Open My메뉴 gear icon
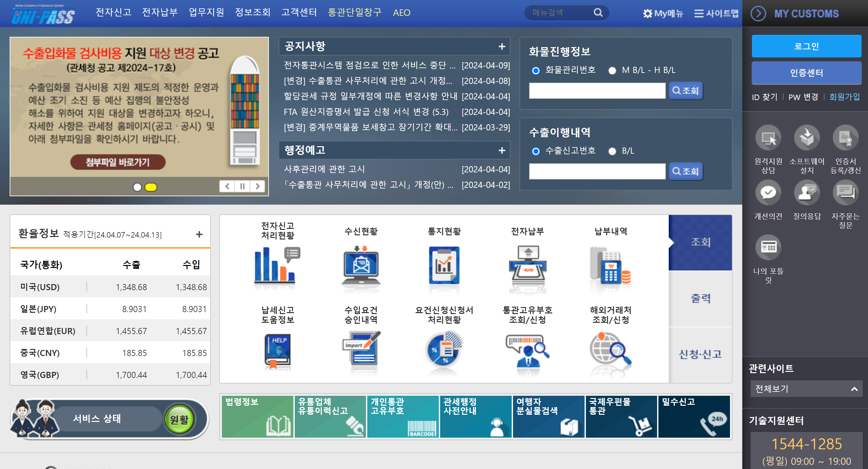Image resolution: width=868 pixels, height=469 pixels. pyautogui.click(x=647, y=14)
